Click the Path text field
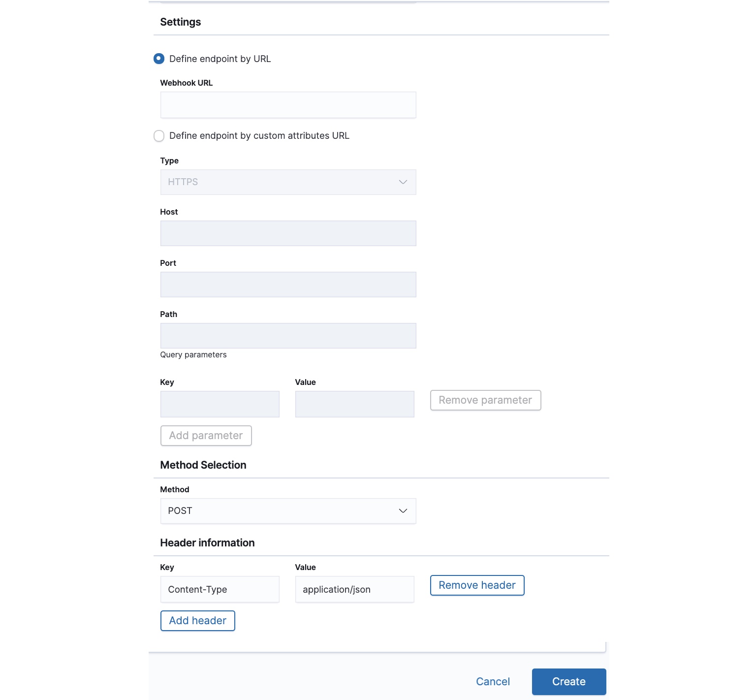755x700 pixels. pos(288,336)
